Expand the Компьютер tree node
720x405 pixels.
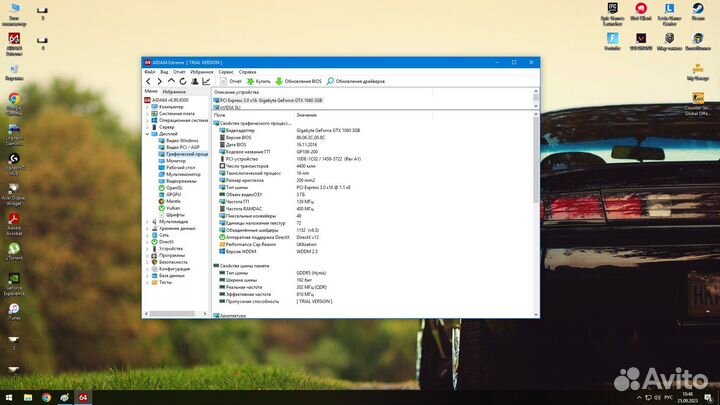[x=147, y=107]
